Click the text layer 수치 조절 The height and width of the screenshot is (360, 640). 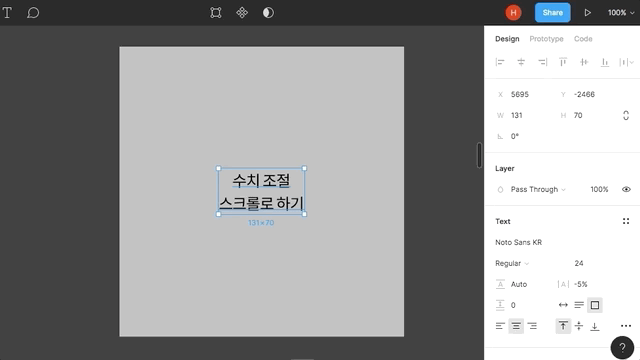pos(261,180)
